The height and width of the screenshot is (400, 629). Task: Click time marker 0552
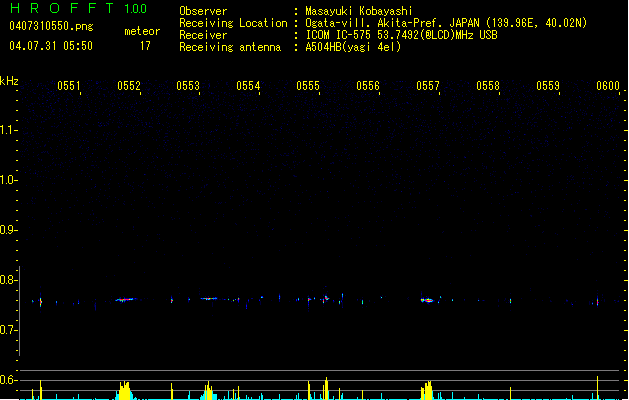[x=129, y=86]
